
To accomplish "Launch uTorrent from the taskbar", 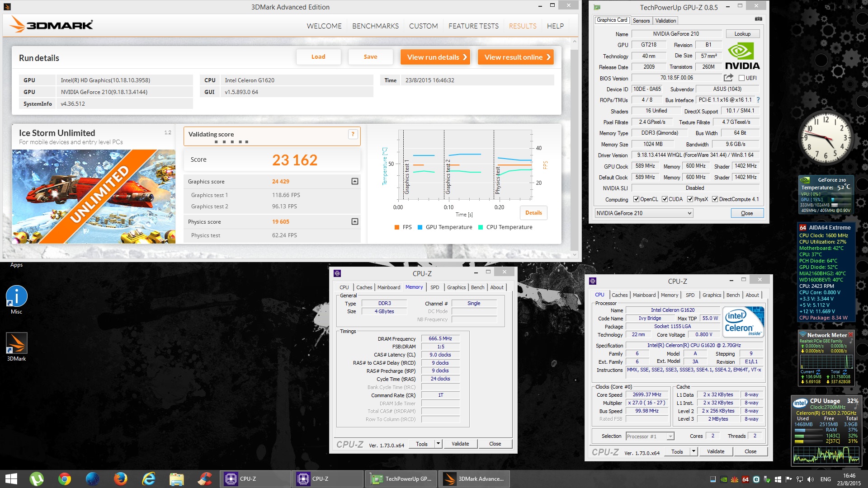I will (x=37, y=479).
